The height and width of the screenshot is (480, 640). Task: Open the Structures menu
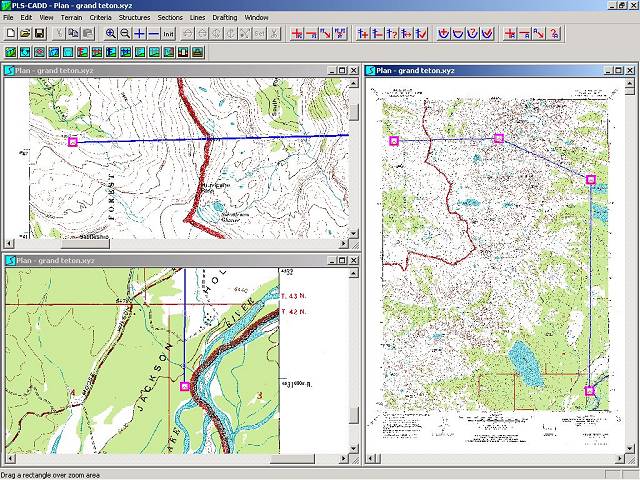[x=134, y=18]
